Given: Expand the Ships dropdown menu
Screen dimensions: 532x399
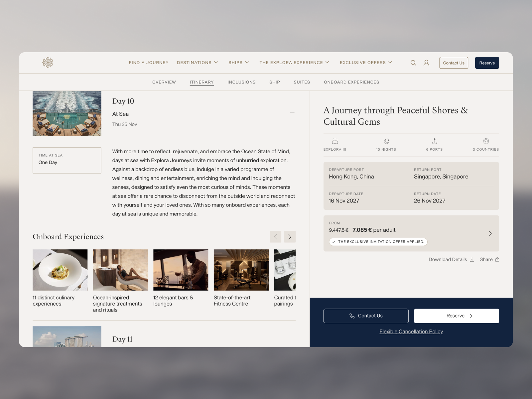Looking at the screenshot, I should pos(238,63).
